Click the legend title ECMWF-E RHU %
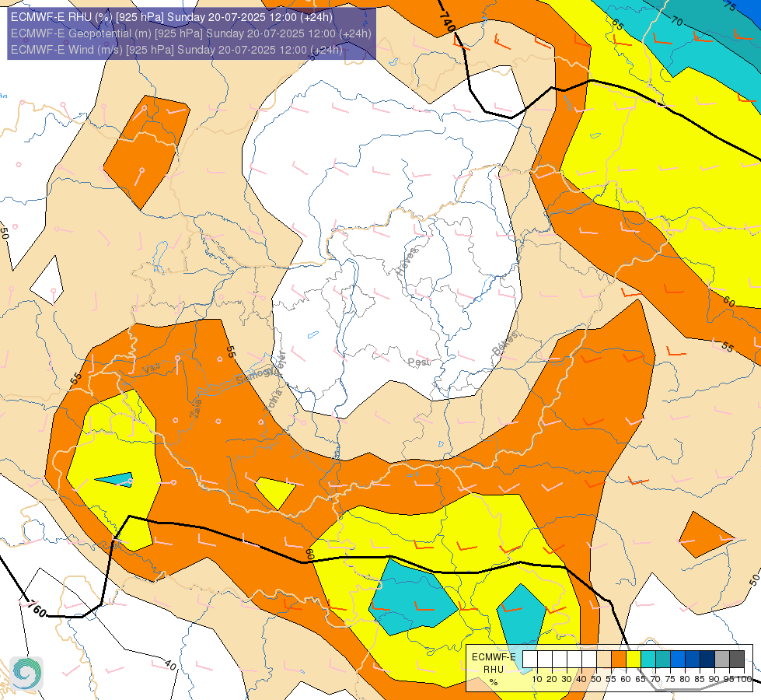 pyautogui.click(x=494, y=669)
